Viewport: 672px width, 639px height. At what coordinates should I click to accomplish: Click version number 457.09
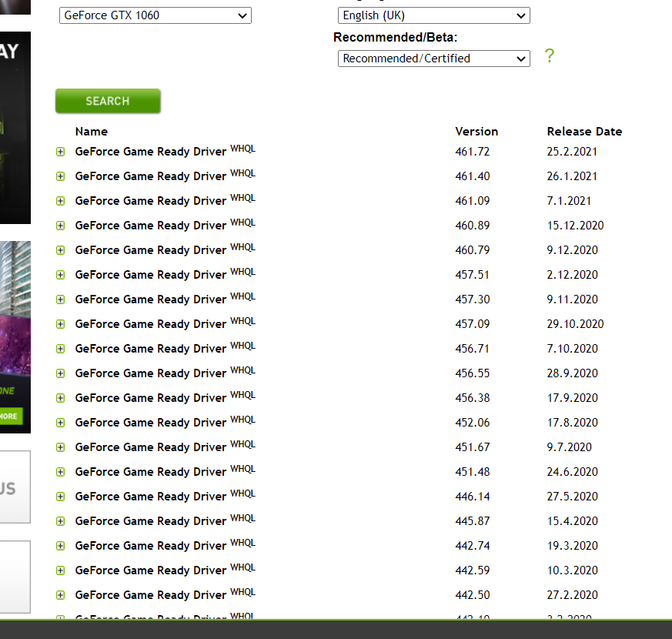(x=473, y=324)
